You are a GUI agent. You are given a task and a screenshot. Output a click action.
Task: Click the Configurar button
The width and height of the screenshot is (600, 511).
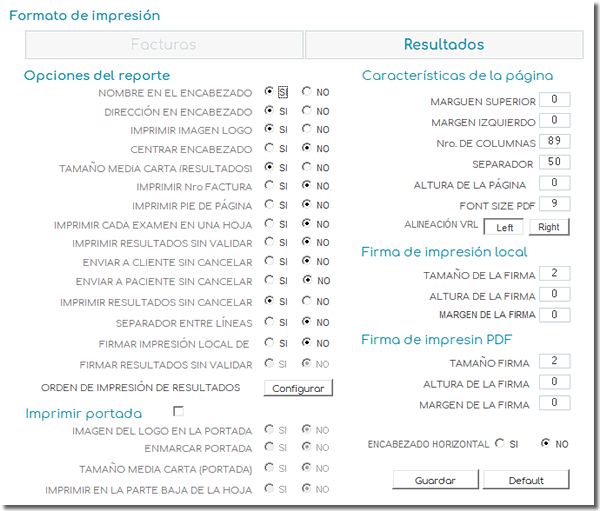pos(298,387)
